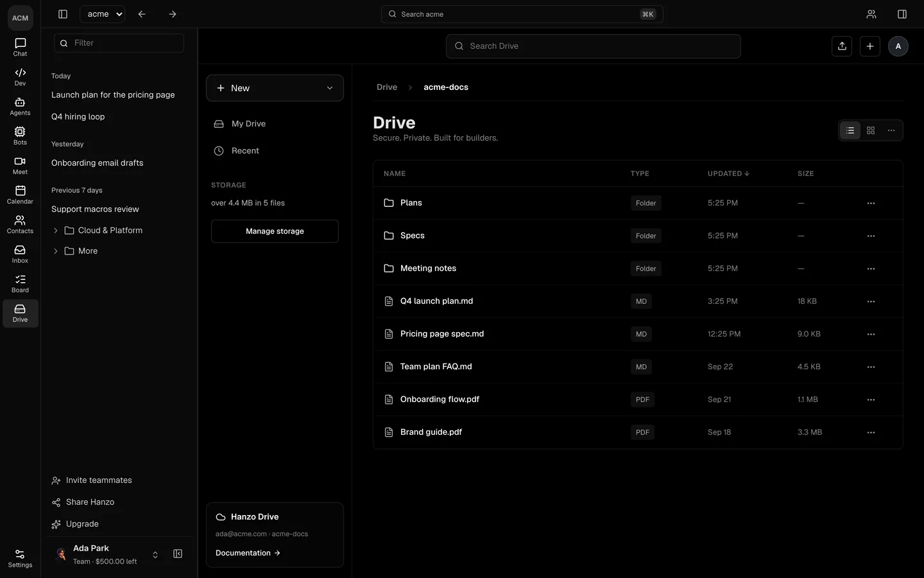The image size is (924, 578).
Task: Open the Documentation link
Action: click(248, 553)
